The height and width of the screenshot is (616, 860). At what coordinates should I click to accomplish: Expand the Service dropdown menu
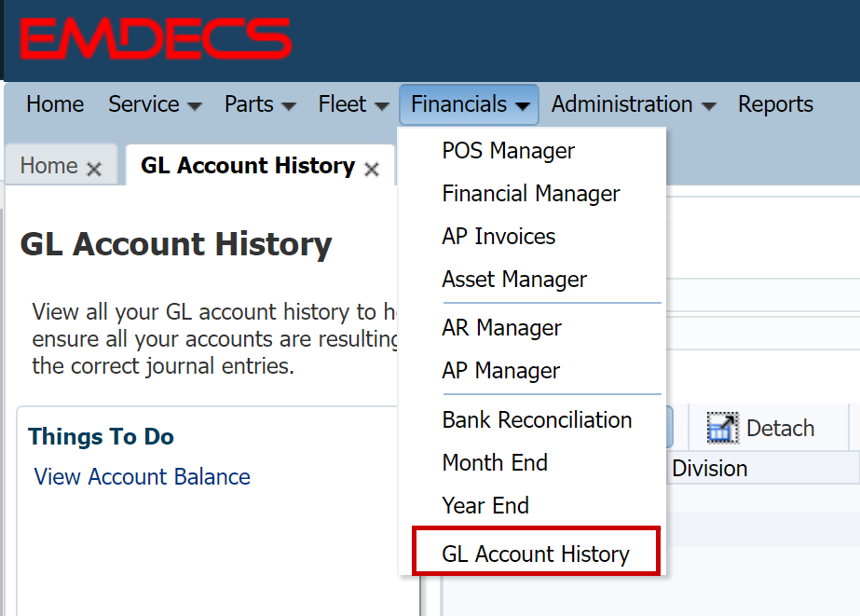tap(155, 104)
